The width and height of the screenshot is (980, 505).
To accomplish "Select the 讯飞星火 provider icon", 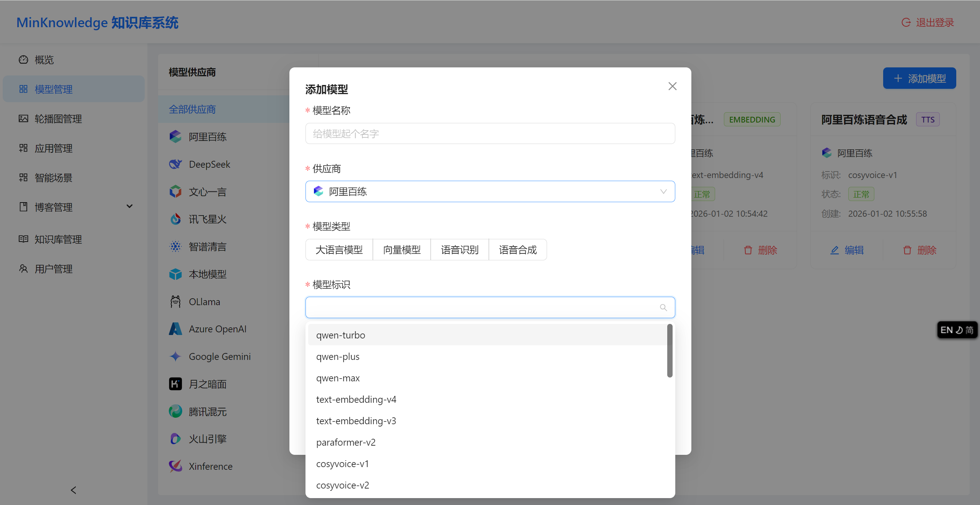I will 175,219.
